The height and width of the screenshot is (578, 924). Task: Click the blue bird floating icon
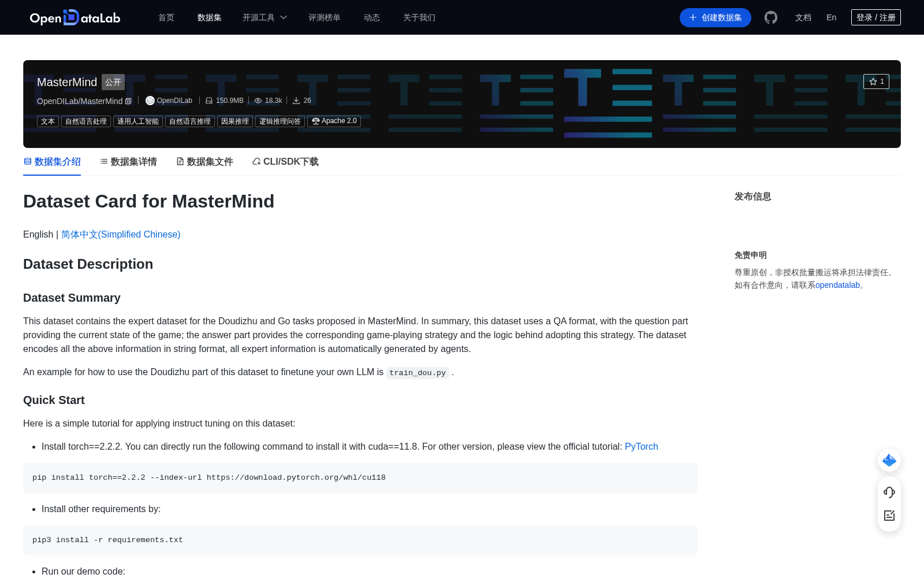[889, 460]
